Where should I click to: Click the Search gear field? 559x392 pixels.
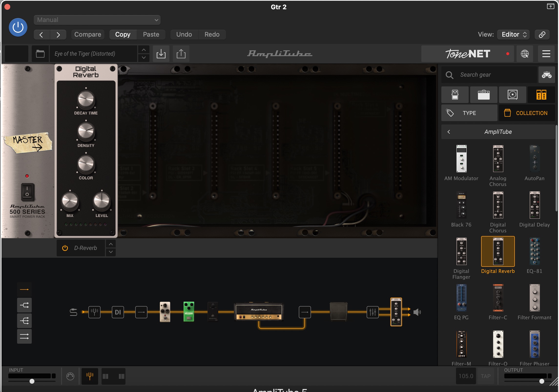(x=489, y=75)
